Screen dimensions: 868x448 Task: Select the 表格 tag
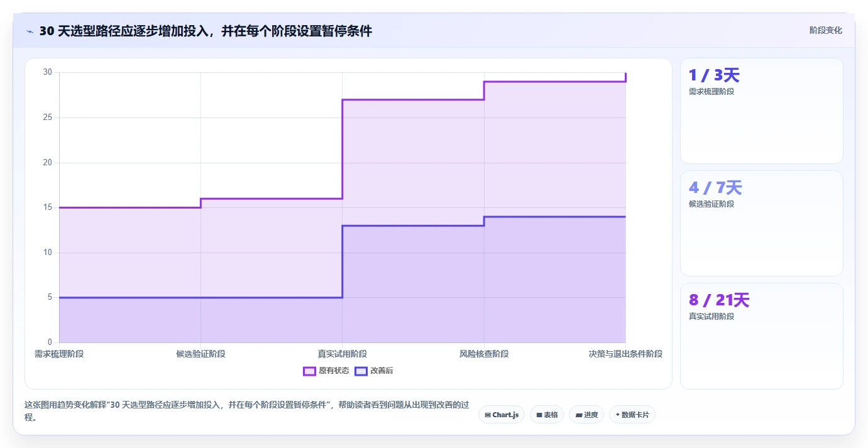click(x=547, y=415)
